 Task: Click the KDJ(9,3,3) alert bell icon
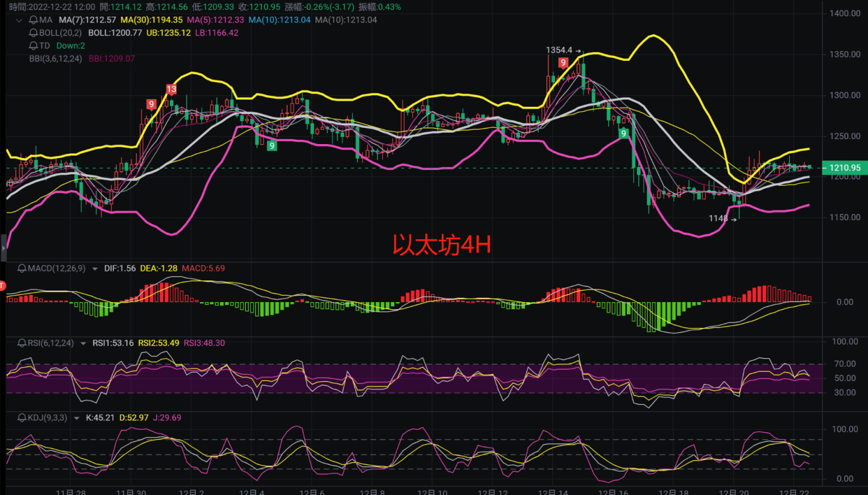point(22,417)
